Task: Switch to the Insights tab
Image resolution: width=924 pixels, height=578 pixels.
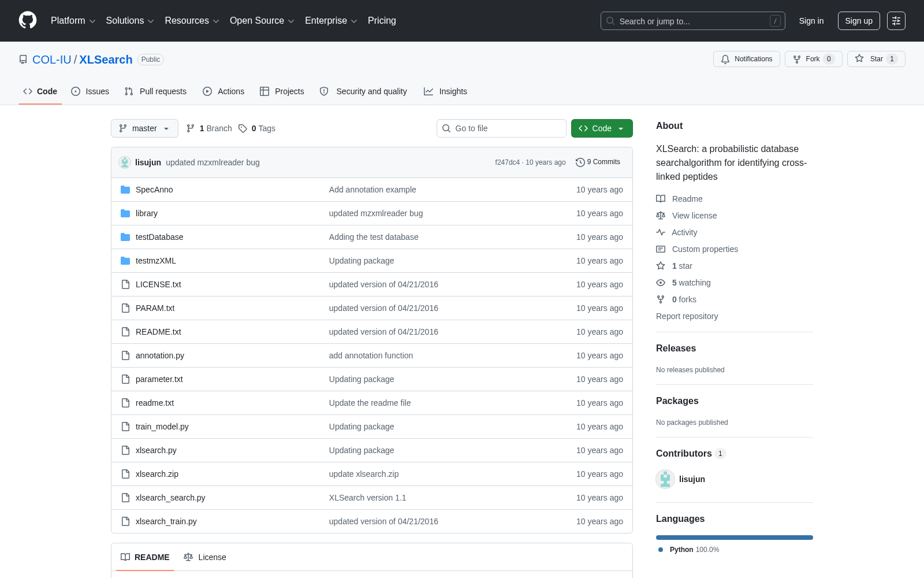Action: tap(445, 91)
